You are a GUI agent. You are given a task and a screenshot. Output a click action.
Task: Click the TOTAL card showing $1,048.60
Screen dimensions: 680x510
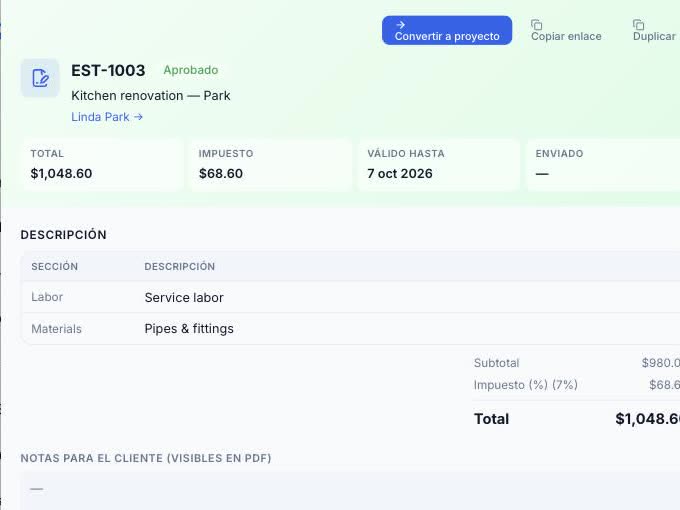103,165
